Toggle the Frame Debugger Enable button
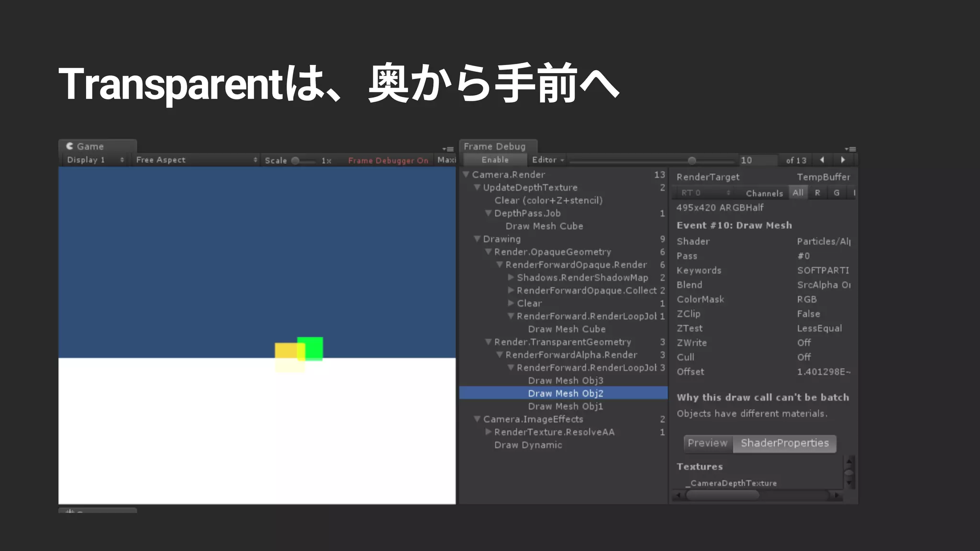This screenshot has height=551, width=980. (495, 160)
